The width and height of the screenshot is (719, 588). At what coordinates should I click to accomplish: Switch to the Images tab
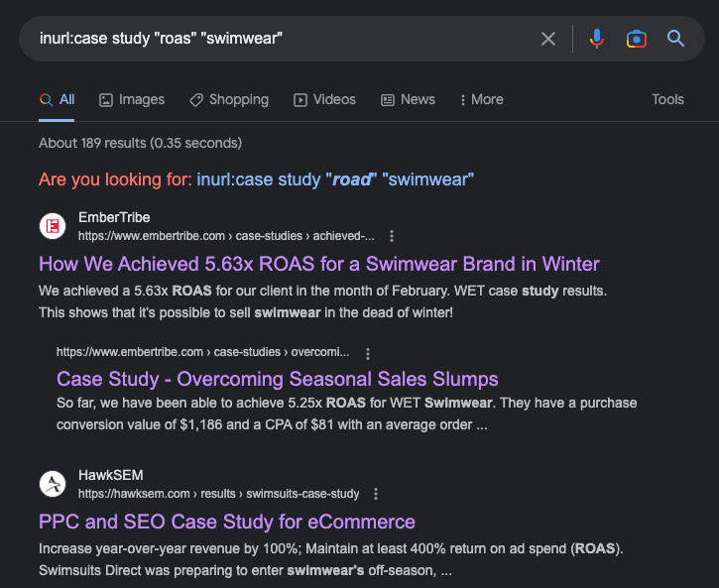tap(132, 99)
